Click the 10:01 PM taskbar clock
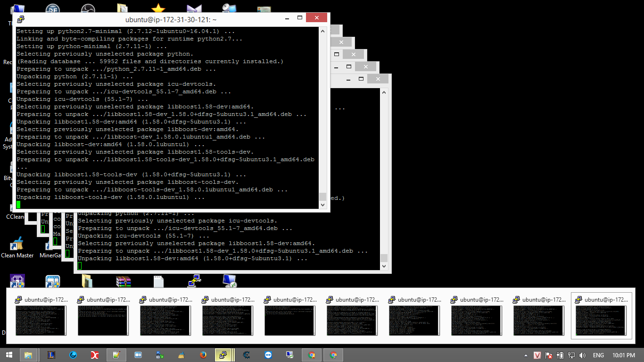Image resolution: width=644 pixels, height=362 pixels. 624,355
